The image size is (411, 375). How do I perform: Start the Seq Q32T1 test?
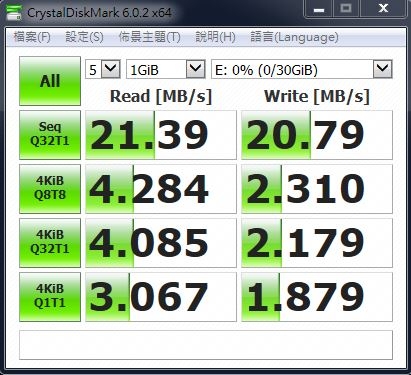[x=50, y=135]
